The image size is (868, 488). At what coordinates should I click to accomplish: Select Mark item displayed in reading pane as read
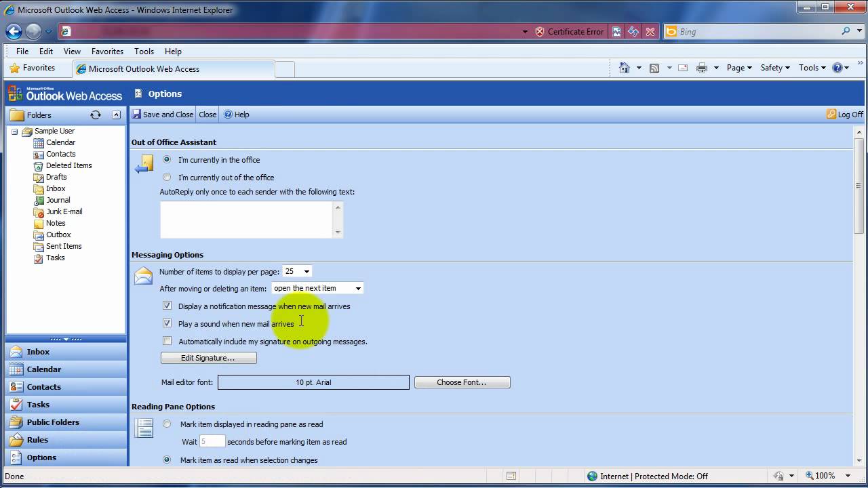tap(167, 424)
